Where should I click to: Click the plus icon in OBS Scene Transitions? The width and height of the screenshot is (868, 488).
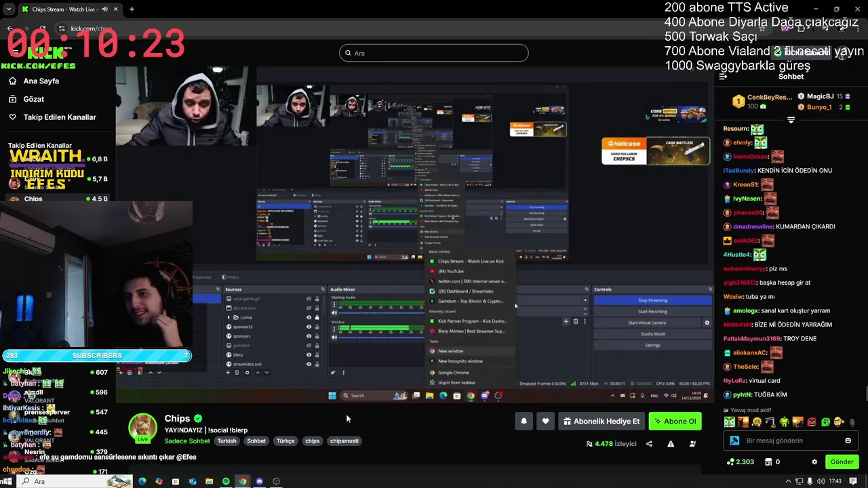click(566, 321)
